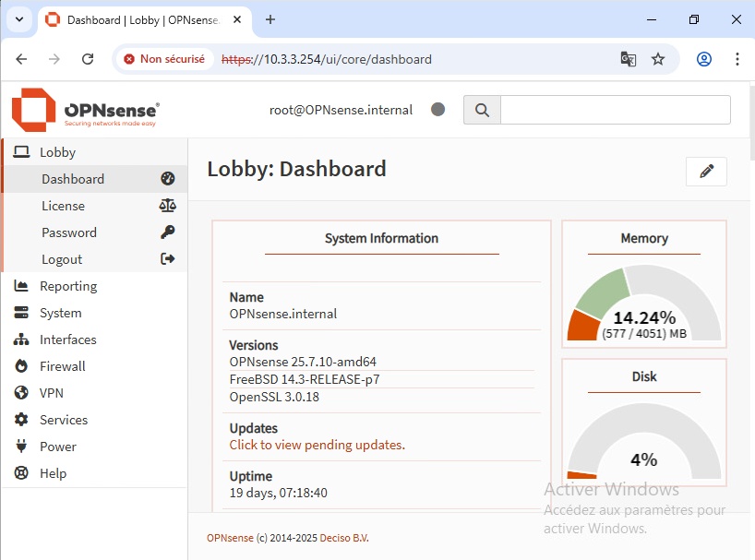This screenshot has height=560, width=755.
Task: Expand the Services menu section
Action: pos(95,420)
